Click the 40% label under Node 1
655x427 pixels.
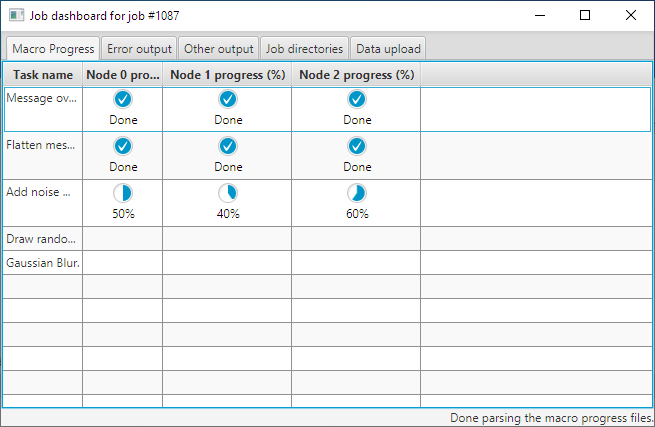[x=228, y=214]
